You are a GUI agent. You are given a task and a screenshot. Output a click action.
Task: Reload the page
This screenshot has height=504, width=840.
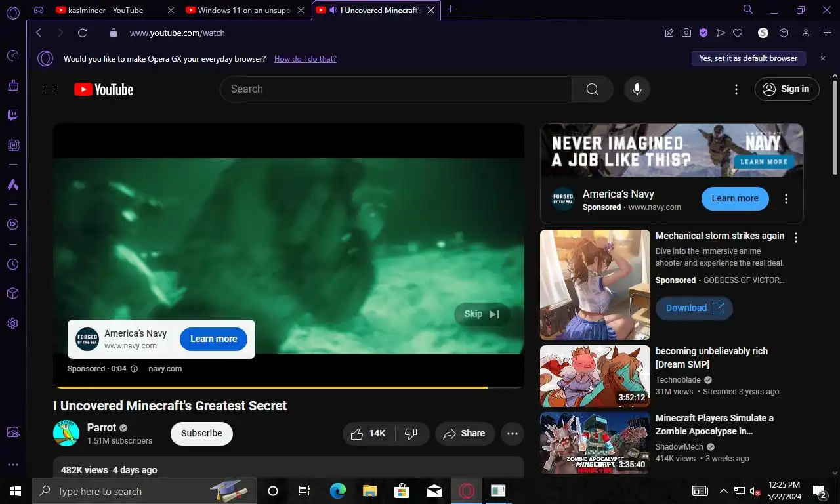click(82, 33)
